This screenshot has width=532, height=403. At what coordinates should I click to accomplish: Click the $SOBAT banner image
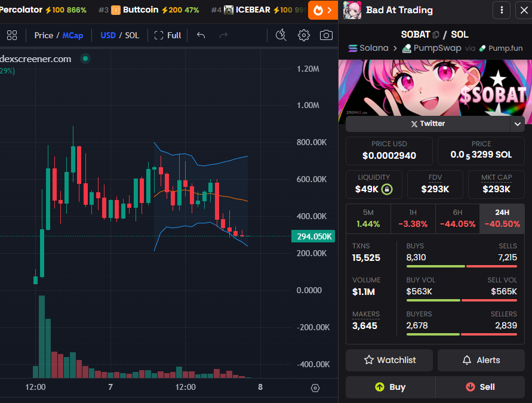coord(435,88)
